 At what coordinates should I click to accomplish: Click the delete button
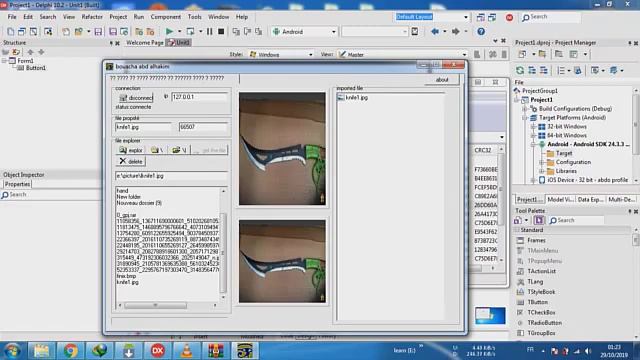pos(130,162)
